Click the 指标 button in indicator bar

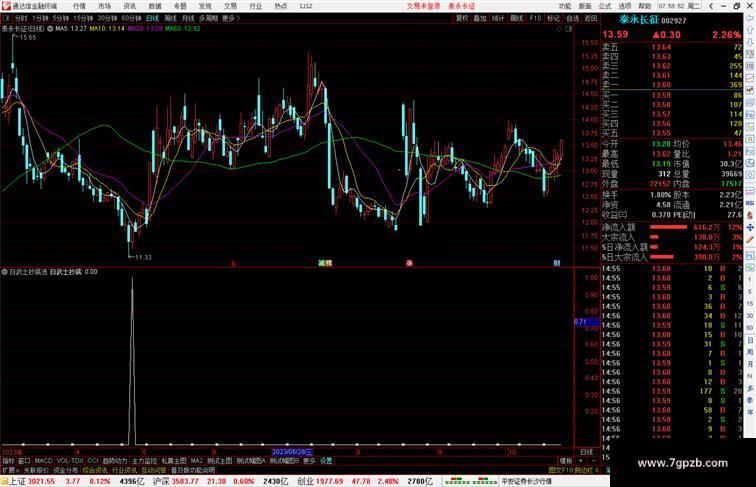click(8, 461)
